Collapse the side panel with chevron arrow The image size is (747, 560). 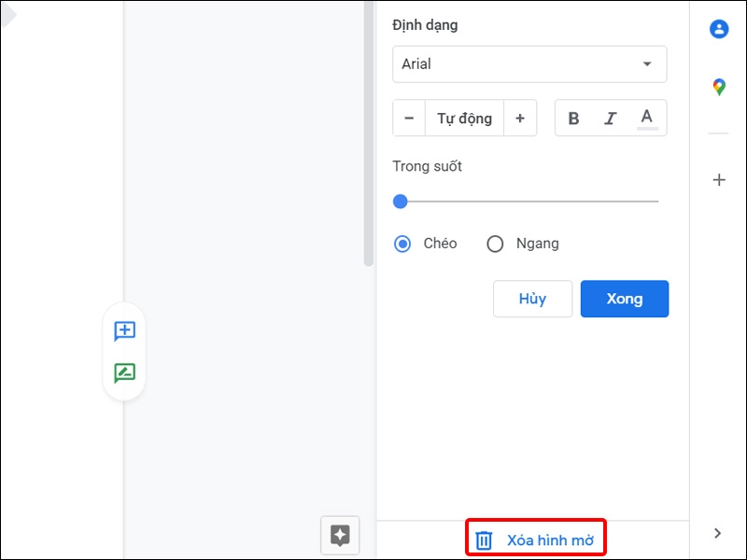(718, 533)
